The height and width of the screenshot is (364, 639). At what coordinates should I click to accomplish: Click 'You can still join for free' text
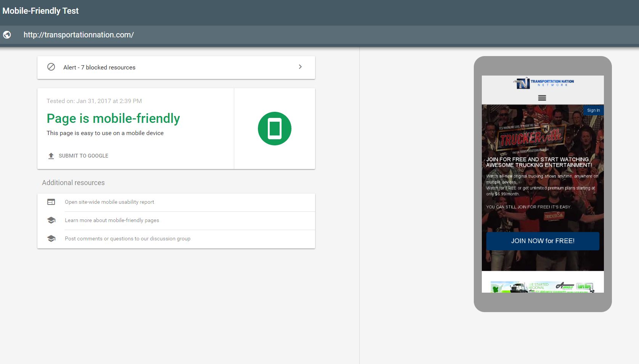pyautogui.click(x=528, y=207)
